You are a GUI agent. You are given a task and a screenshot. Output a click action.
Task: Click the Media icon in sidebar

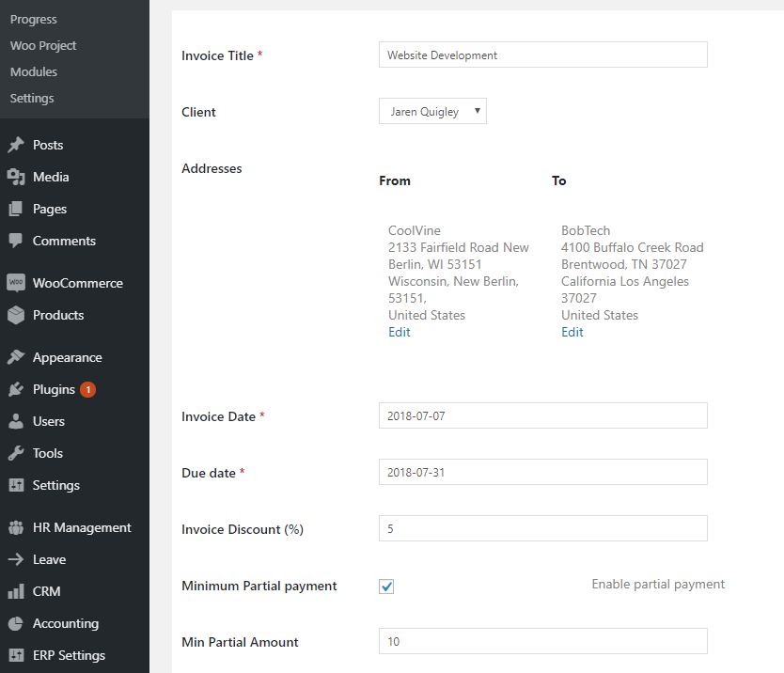[16, 177]
